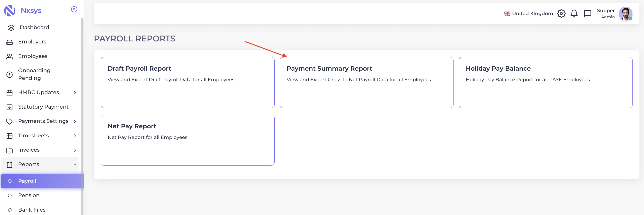This screenshot has height=215, width=644.
Task: Click the Timesheets grid icon
Action: [10, 136]
